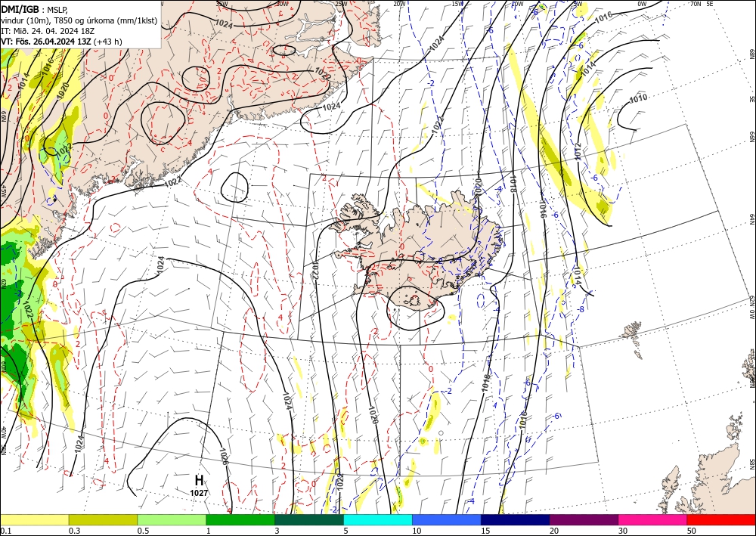Viewport: 756px width, 536px height.
Task: Click the 'DMI/IGB' title text
Action: pyautogui.click(x=20, y=8)
